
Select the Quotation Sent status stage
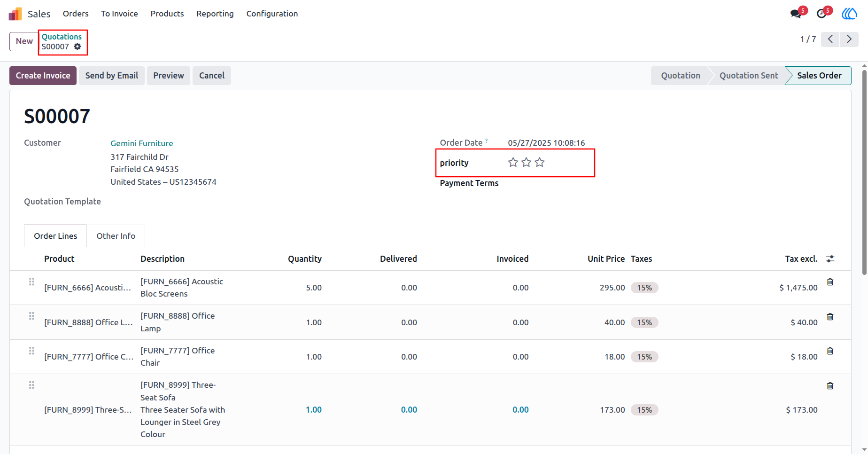pyautogui.click(x=749, y=76)
